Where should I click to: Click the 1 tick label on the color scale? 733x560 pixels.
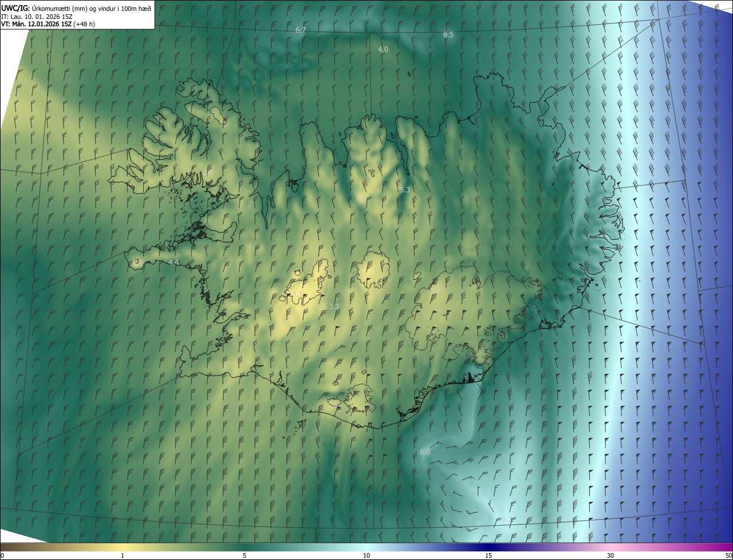[123, 555]
